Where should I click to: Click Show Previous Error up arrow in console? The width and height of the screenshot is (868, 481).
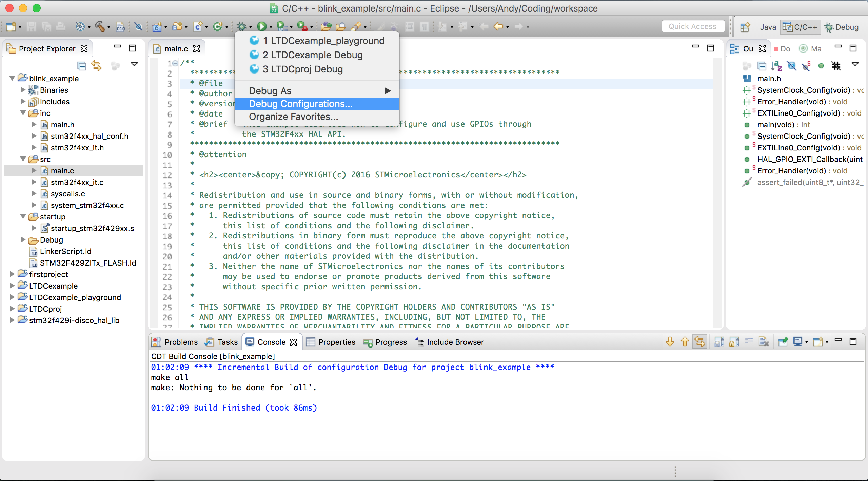pos(685,342)
